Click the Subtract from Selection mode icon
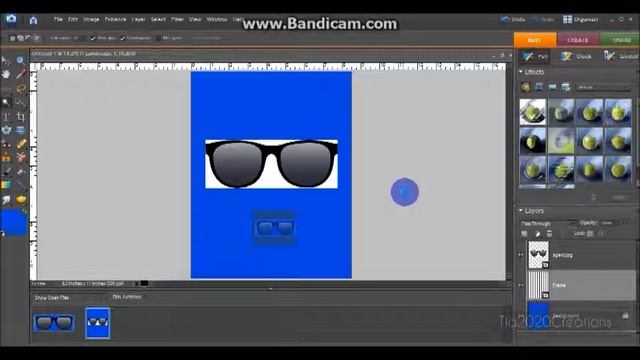Viewport: 640px width, 360px height. pyautogui.click(x=28, y=38)
